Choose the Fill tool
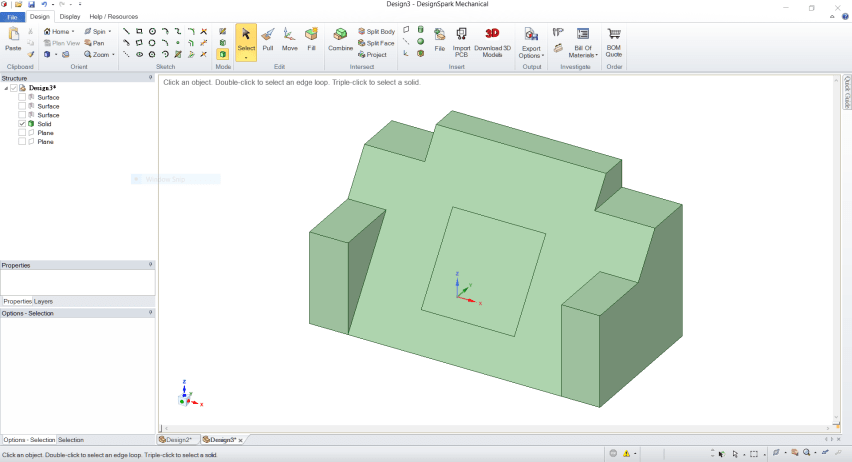Viewport: 852px width, 462px height. click(311, 40)
